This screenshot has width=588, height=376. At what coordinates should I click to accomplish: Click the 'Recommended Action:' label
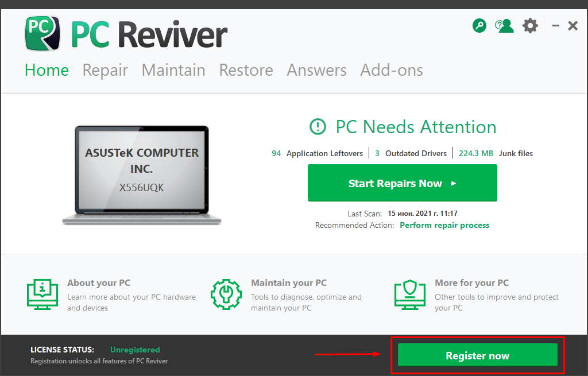tap(354, 225)
